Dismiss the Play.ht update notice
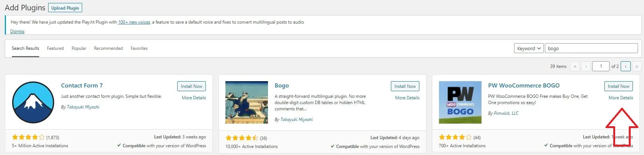644x155 pixels. pos(17,31)
